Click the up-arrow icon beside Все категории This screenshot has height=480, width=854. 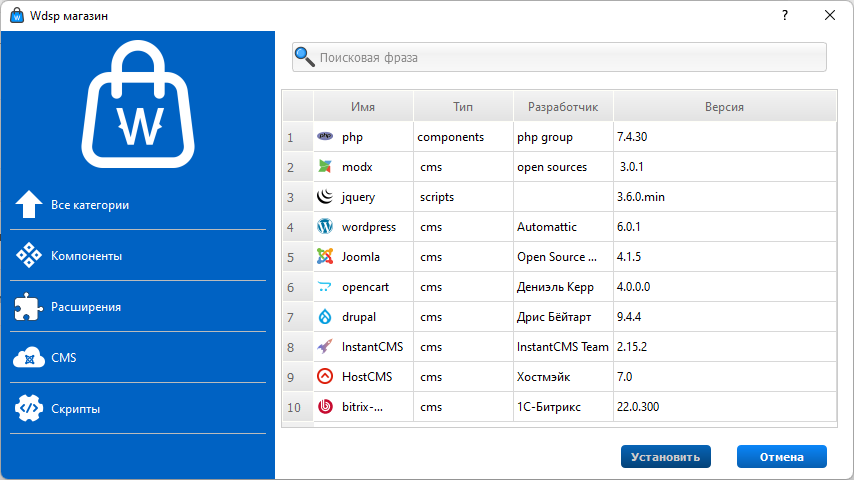tap(29, 204)
